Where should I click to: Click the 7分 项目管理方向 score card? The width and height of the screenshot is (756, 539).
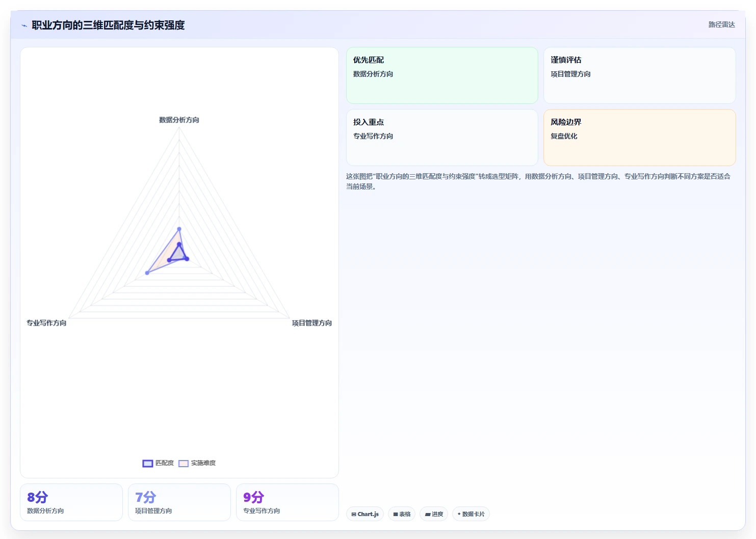pyautogui.click(x=179, y=502)
